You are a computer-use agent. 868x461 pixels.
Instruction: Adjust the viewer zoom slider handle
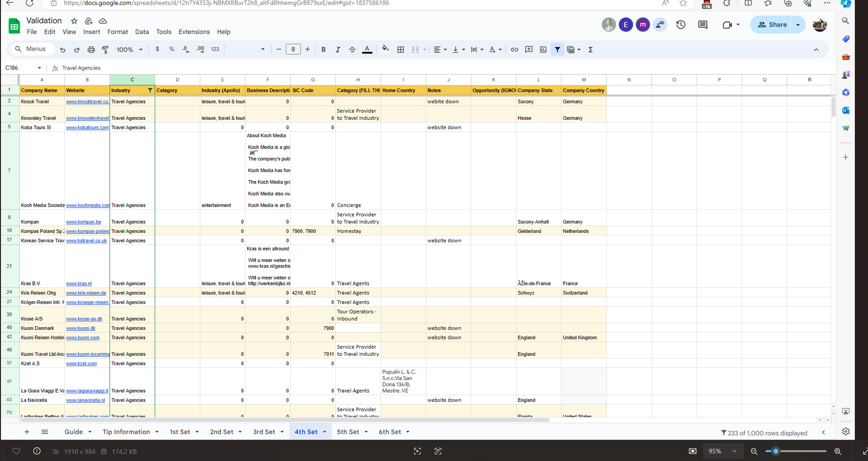click(776, 451)
